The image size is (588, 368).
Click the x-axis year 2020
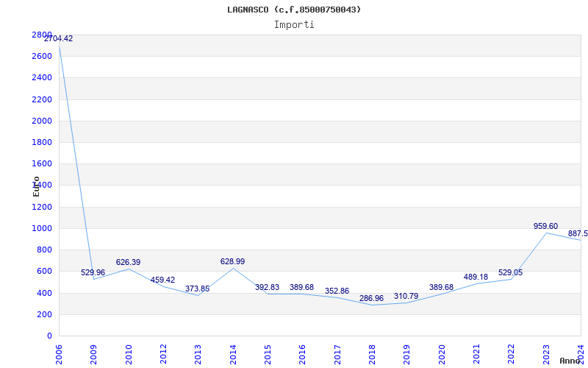click(442, 354)
